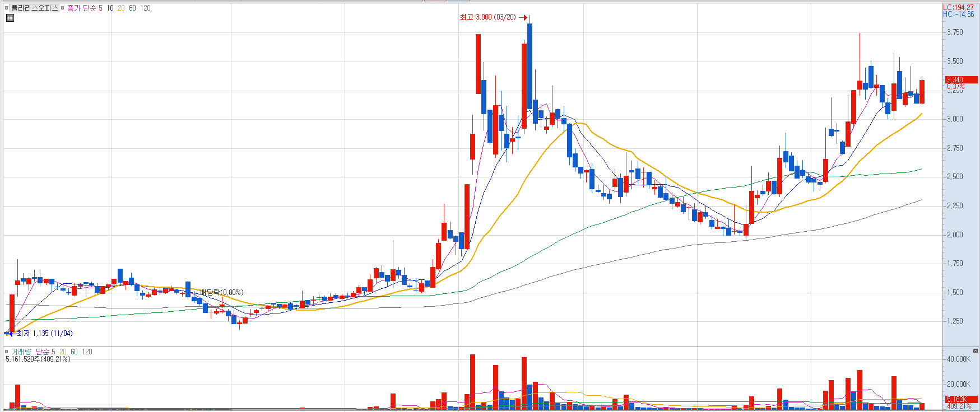
Task: Click the square marker before 폴라리스오피스
Action: (6, 8)
